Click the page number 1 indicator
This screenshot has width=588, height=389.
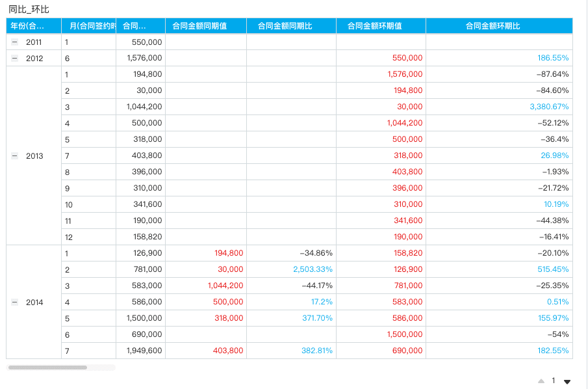pyautogui.click(x=553, y=381)
